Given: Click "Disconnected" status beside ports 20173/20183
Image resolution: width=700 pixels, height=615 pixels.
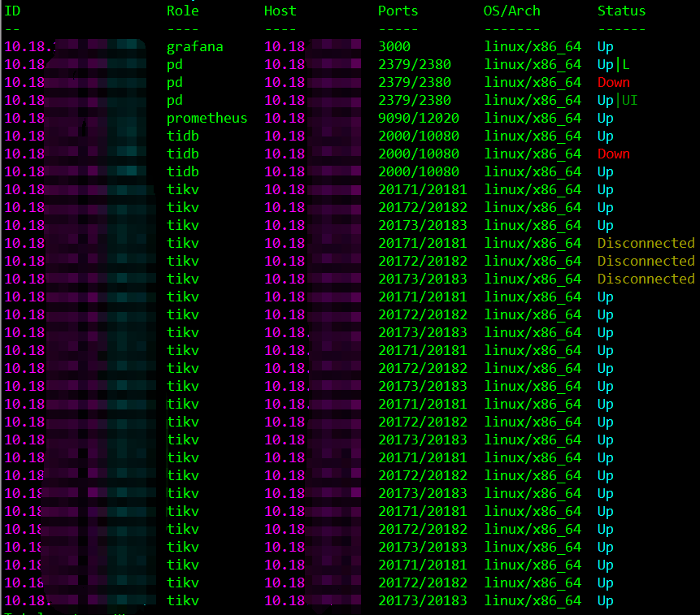Looking at the screenshot, I should coord(646,279).
